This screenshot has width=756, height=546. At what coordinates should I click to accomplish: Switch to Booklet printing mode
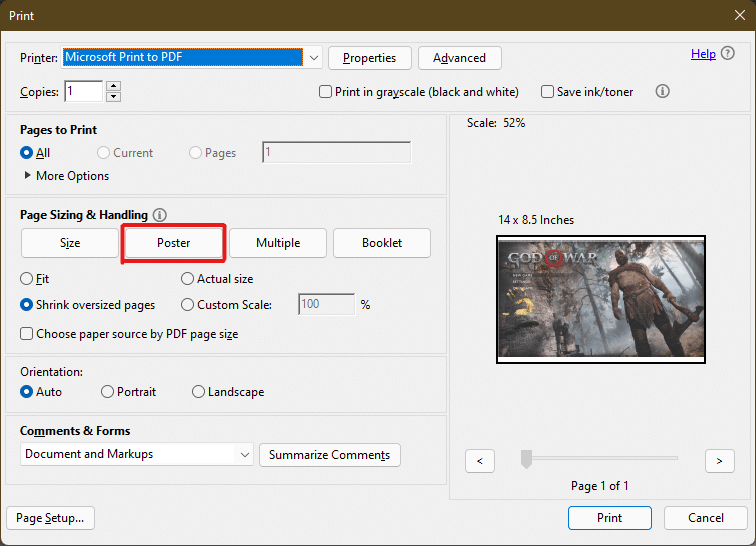382,243
